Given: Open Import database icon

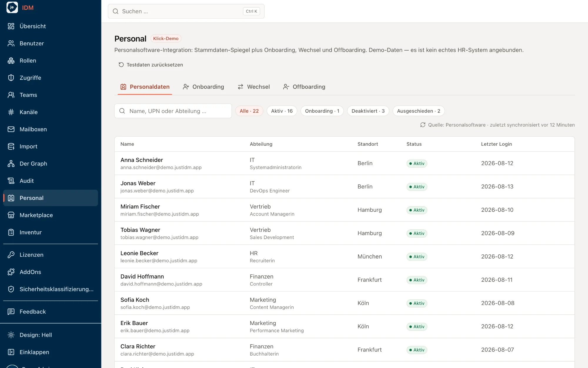Looking at the screenshot, I should pyautogui.click(x=11, y=146).
